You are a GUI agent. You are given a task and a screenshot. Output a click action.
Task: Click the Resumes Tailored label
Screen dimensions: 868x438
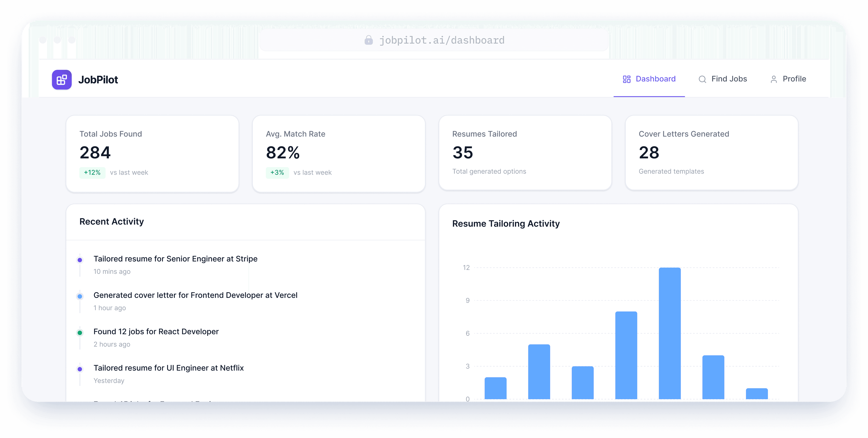pyautogui.click(x=484, y=134)
